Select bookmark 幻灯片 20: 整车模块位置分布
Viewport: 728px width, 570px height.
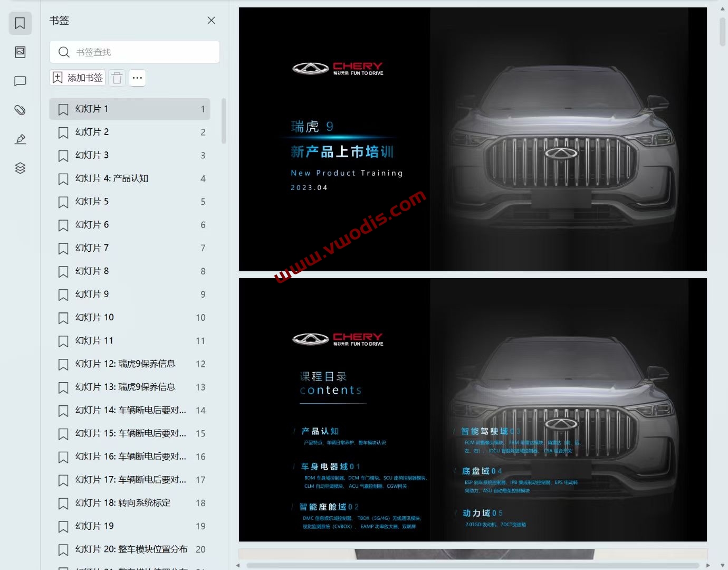(130, 550)
